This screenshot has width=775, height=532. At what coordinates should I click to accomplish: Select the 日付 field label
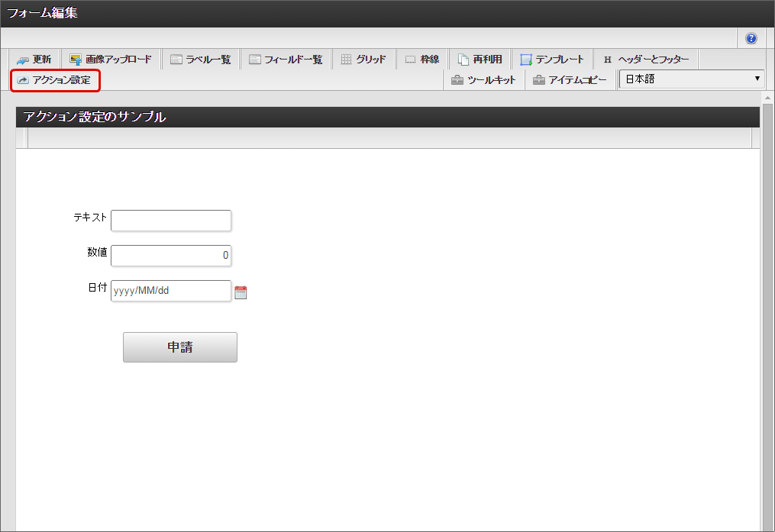[98, 288]
